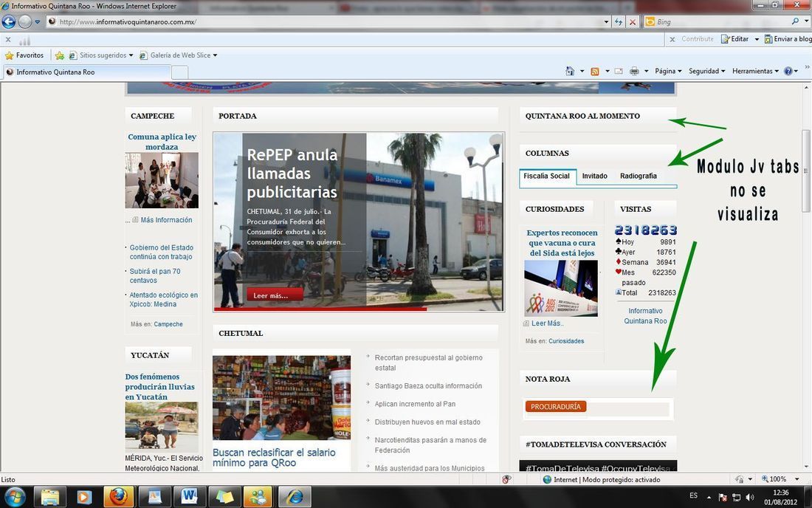Open RePEP anula llamadas publicitarias headline

pos(292,173)
